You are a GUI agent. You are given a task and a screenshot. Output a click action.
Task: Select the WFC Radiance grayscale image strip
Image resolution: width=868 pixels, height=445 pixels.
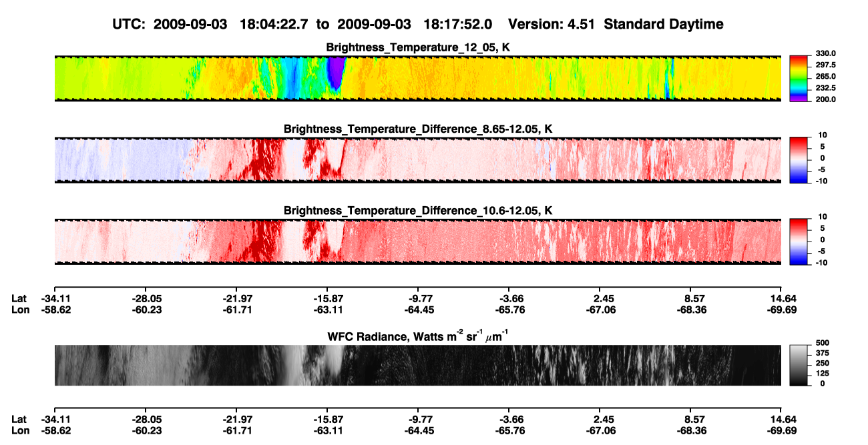tap(417, 365)
